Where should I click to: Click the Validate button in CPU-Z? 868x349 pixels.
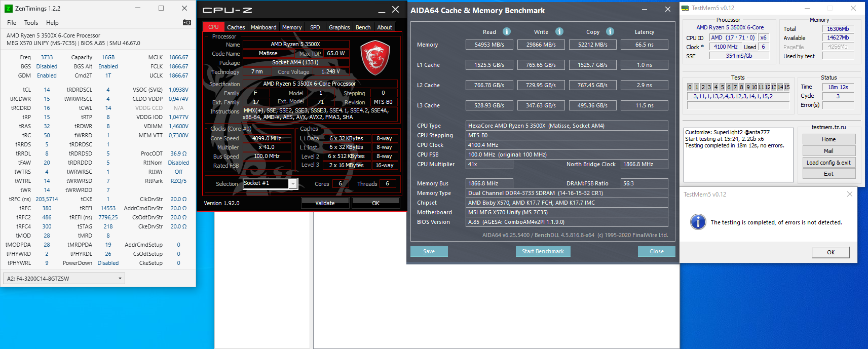[325, 203]
